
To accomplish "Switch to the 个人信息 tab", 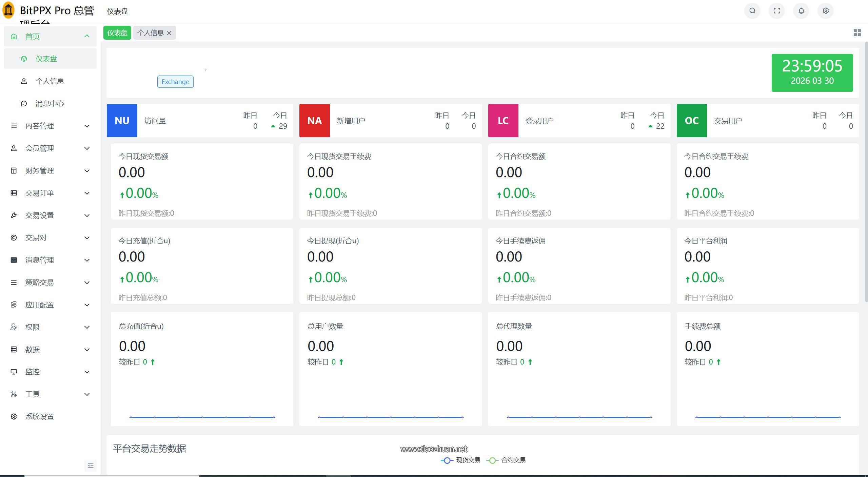I will click(x=151, y=33).
